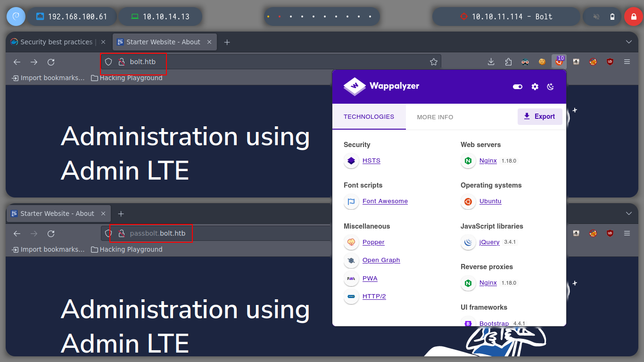Click the Nginx icon under Web servers
The width and height of the screenshot is (644, 362).
pos(468,161)
